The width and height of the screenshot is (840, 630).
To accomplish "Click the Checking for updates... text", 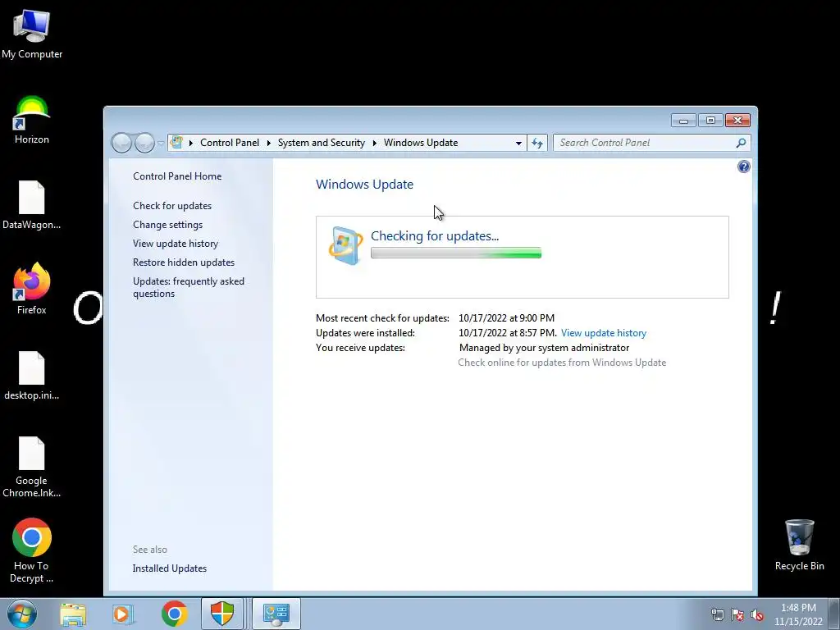I will click(x=435, y=235).
